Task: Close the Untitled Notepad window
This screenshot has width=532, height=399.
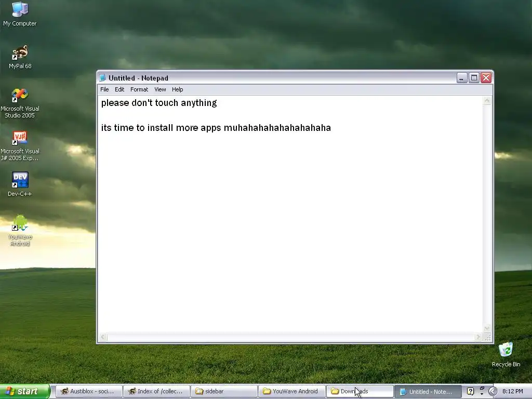Action: pyautogui.click(x=486, y=78)
